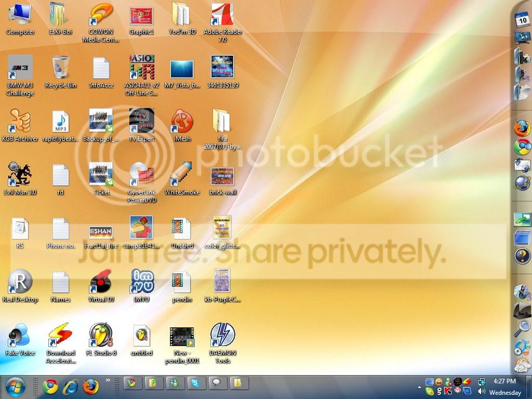Open the Windows Start menu orb
Screen dimensions: 532x399
15,388
